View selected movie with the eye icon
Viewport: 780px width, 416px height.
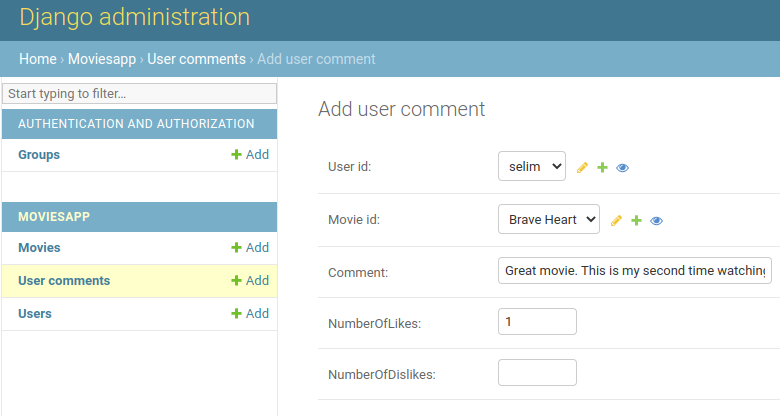[x=656, y=220]
